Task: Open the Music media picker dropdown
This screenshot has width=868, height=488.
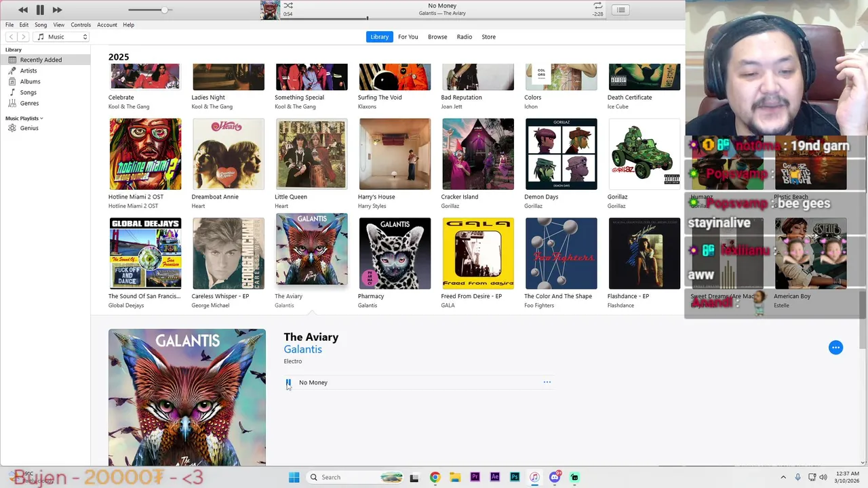Action: (x=62, y=37)
